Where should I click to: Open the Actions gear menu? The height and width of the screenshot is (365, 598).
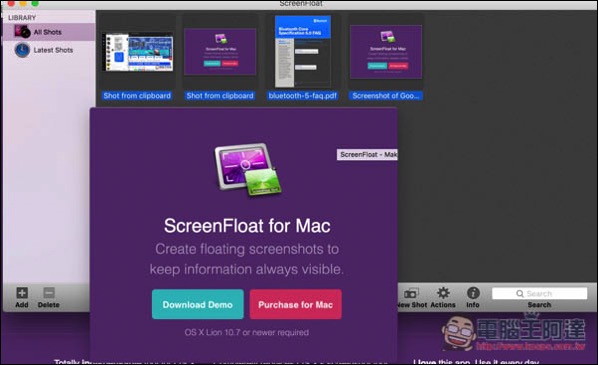(443, 293)
